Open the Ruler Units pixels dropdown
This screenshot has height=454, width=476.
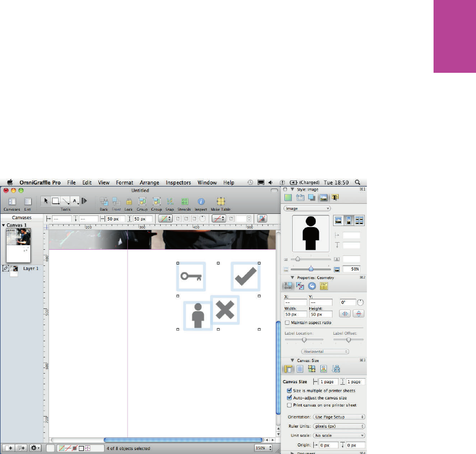coord(339,426)
